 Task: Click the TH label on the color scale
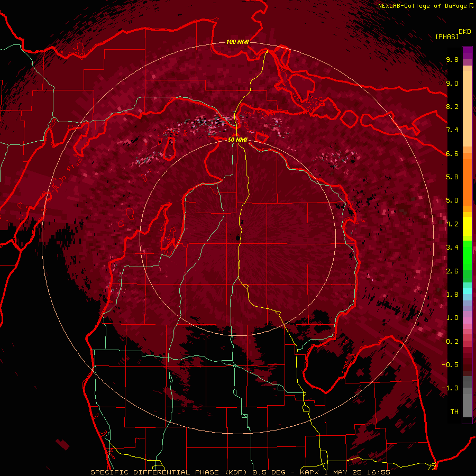click(x=454, y=412)
